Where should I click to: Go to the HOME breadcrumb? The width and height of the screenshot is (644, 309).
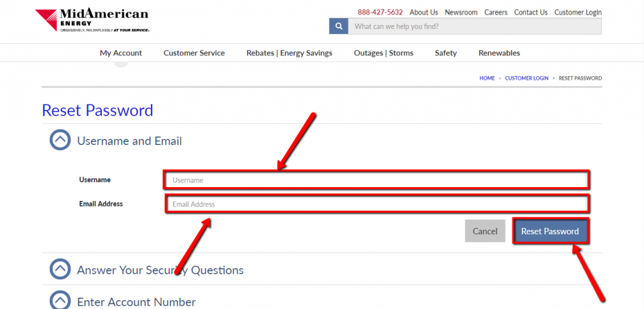click(x=487, y=78)
